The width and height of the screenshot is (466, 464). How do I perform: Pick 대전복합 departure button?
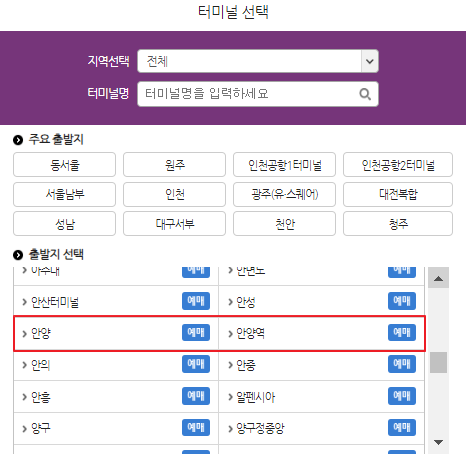tap(398, 194)
